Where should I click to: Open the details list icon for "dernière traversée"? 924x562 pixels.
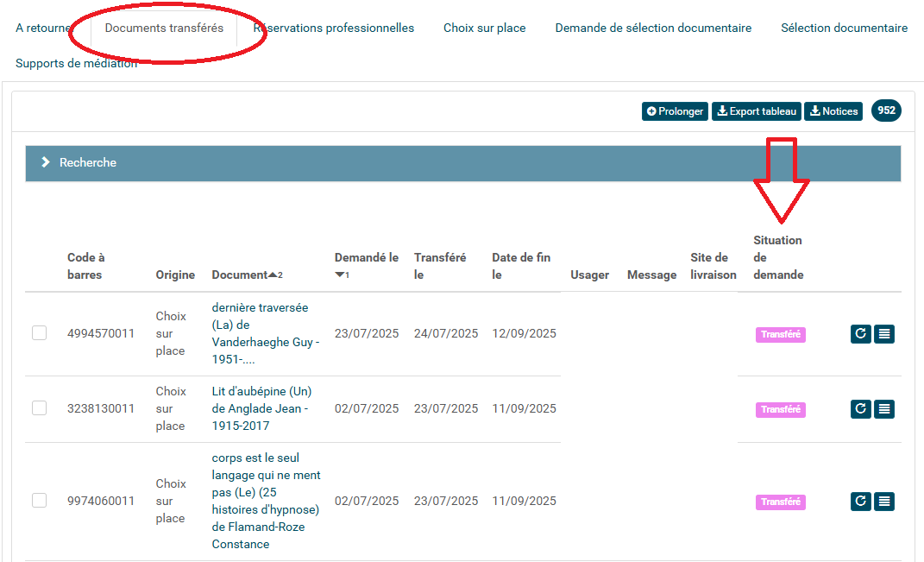[884, 334]
